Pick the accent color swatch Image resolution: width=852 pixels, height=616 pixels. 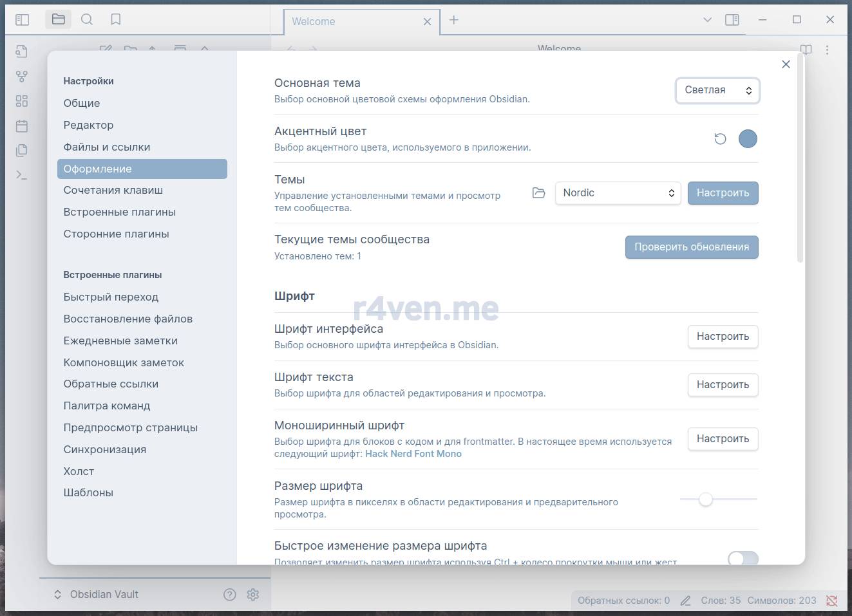(x=748, y=138)
